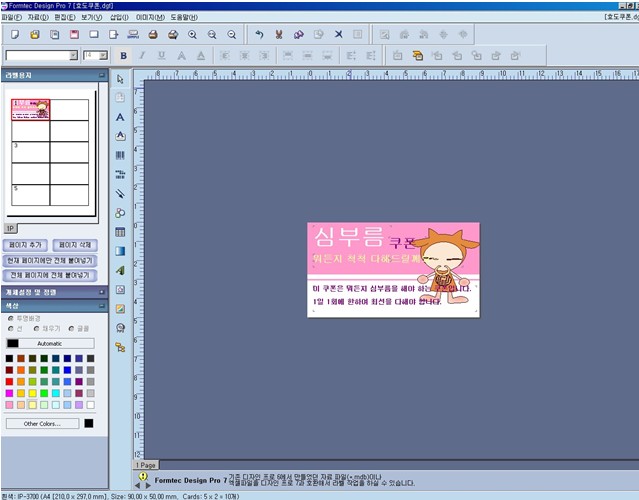Delete with the X icon
Screen dimensions: 639x500
pyautogui.click(x=339, y=35)
